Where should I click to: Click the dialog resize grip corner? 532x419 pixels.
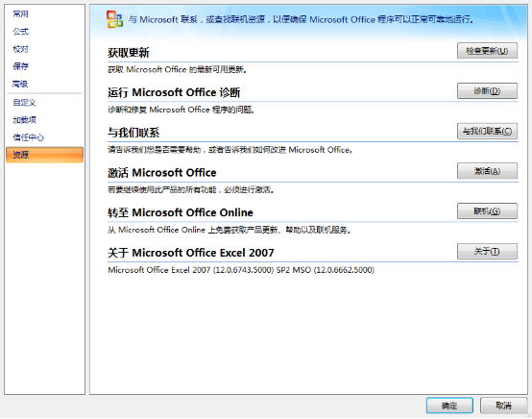click(x=528, y=414)
